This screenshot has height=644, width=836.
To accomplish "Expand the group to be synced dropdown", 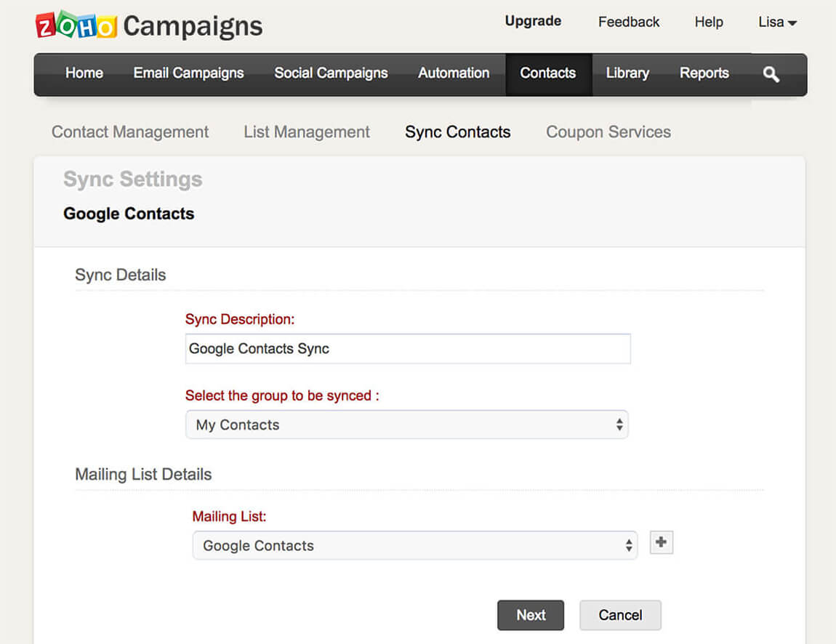I will coord(406,425).
